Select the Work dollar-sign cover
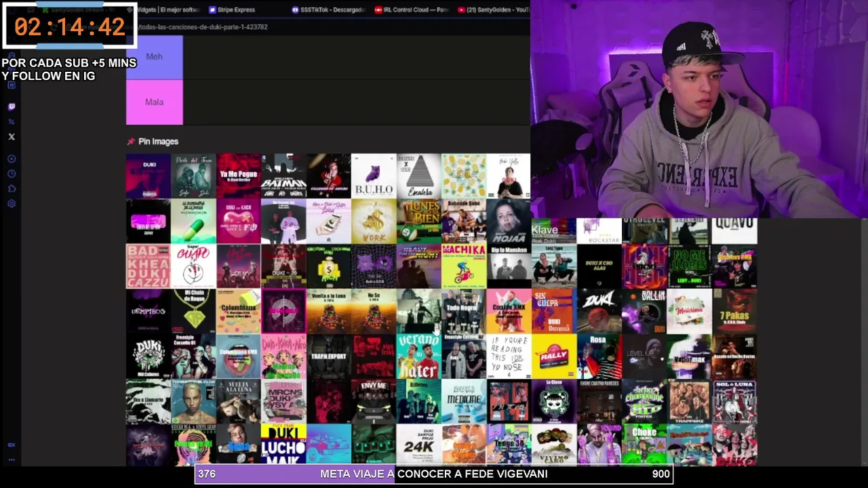Viewport: 868px width, 488px height. [374, 221]
